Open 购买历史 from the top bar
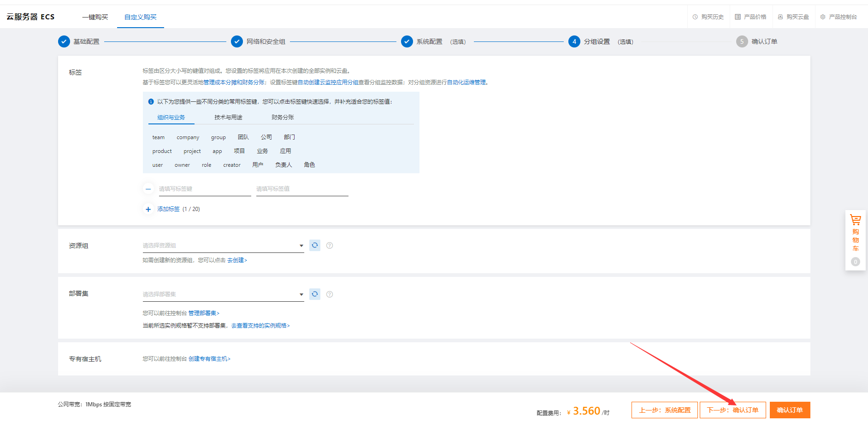The width and height of the screenshot is (868, 422). tap(708, 17)
